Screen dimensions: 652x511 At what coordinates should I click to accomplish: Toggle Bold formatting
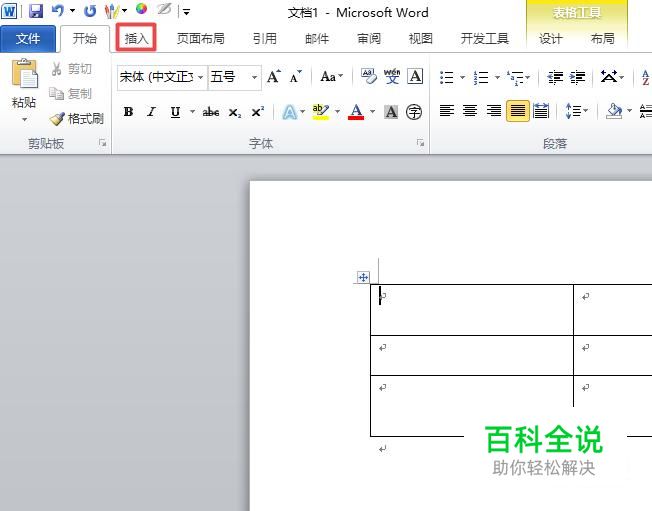click(128, 112)
